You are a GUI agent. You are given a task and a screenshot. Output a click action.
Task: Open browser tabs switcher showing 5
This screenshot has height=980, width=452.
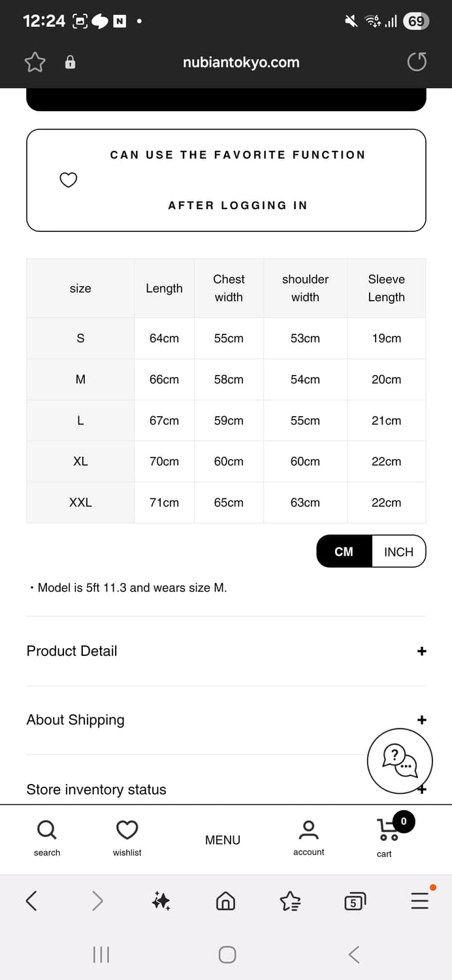pyautogui.click(x=354, y=901)
